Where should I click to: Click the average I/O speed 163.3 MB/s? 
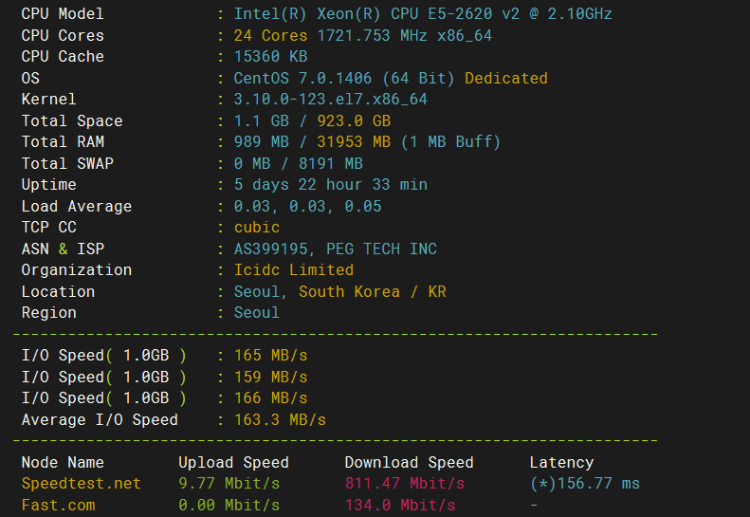(x=280, y=420)
